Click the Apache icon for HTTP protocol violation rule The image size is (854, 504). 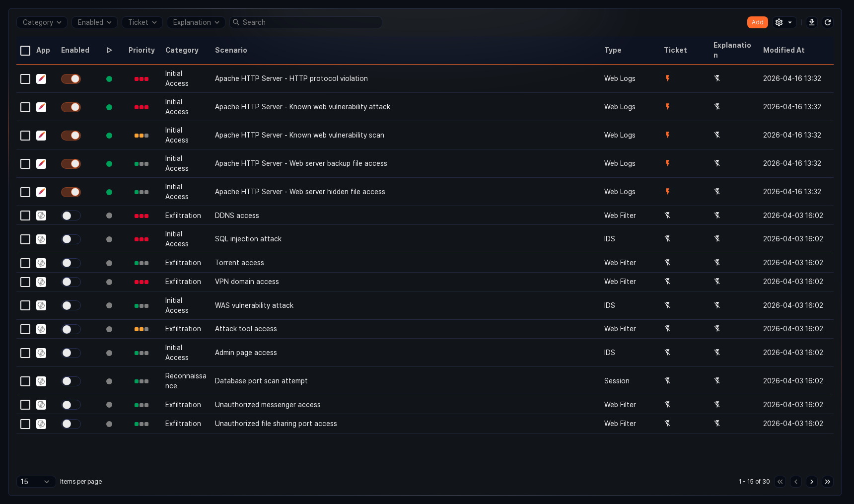(41, 78)
